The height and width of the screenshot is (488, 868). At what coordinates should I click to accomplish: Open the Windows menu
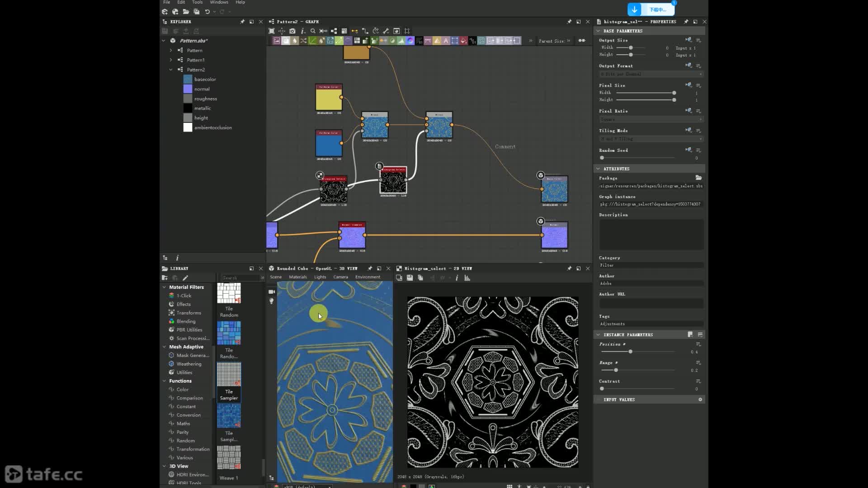[x=219, y=2]
